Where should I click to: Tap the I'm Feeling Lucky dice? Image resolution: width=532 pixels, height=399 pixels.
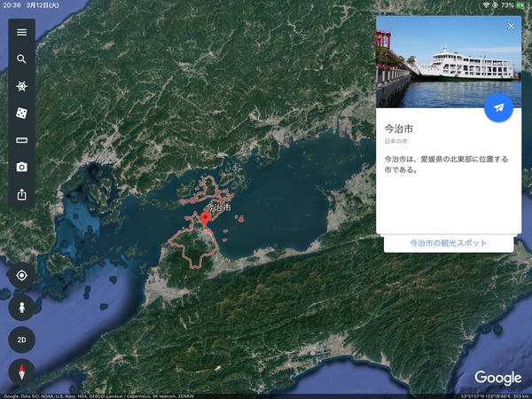[21, 113]
